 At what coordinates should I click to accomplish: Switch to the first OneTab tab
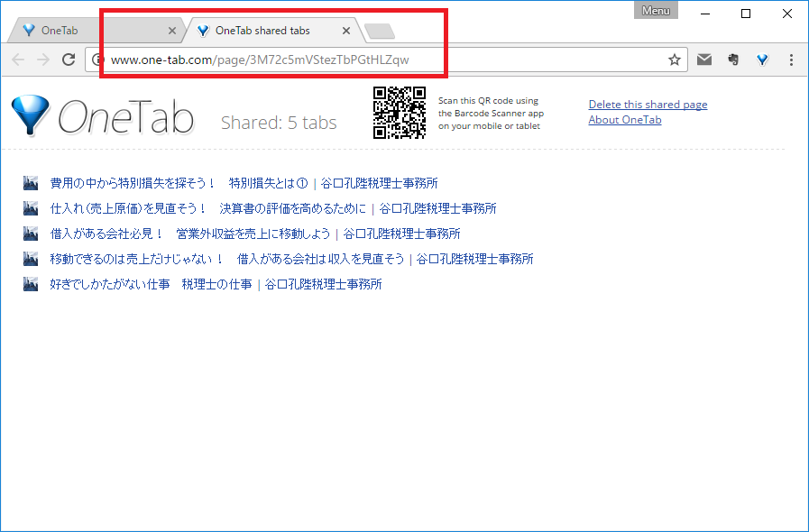tap(90, 31)
